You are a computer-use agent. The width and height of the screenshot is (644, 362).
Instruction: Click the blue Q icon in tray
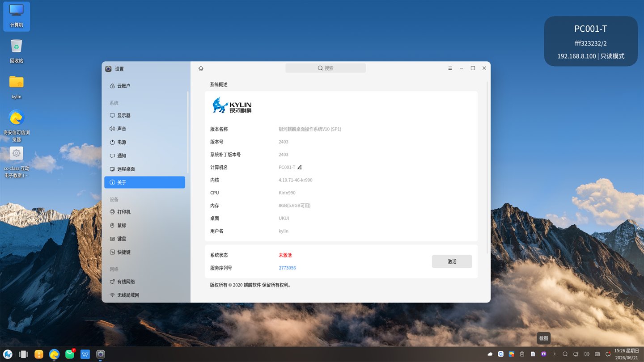(501, 354)
